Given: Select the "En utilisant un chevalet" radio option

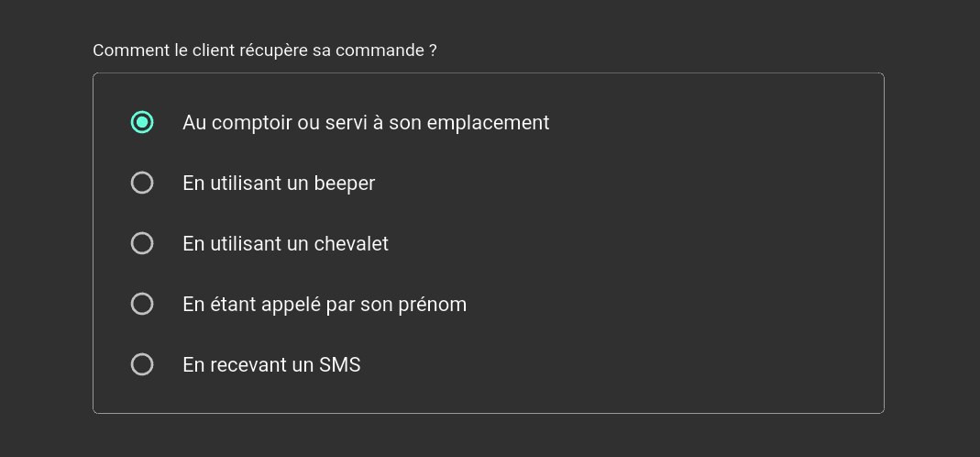Looking at the screenshot, I should tap(142, 243).
